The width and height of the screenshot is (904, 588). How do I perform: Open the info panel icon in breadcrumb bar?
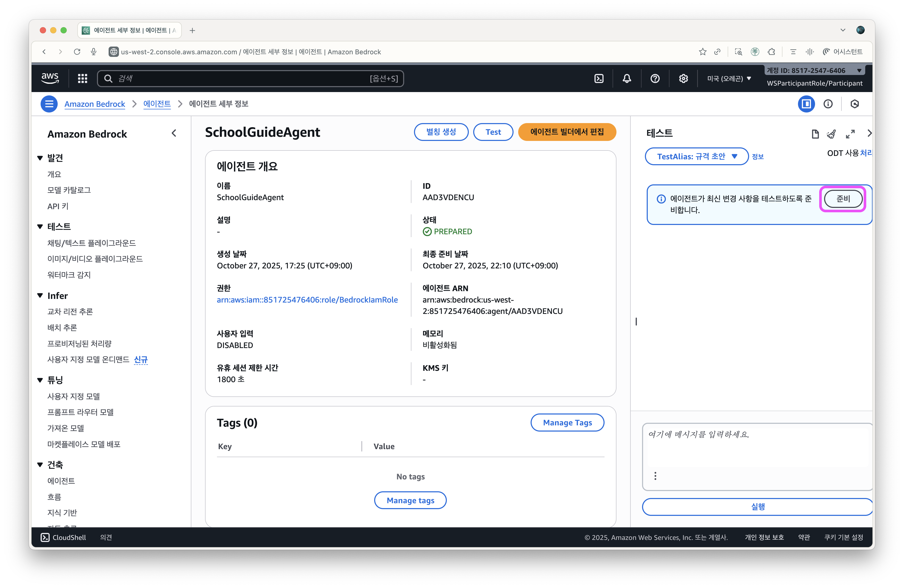828,104
